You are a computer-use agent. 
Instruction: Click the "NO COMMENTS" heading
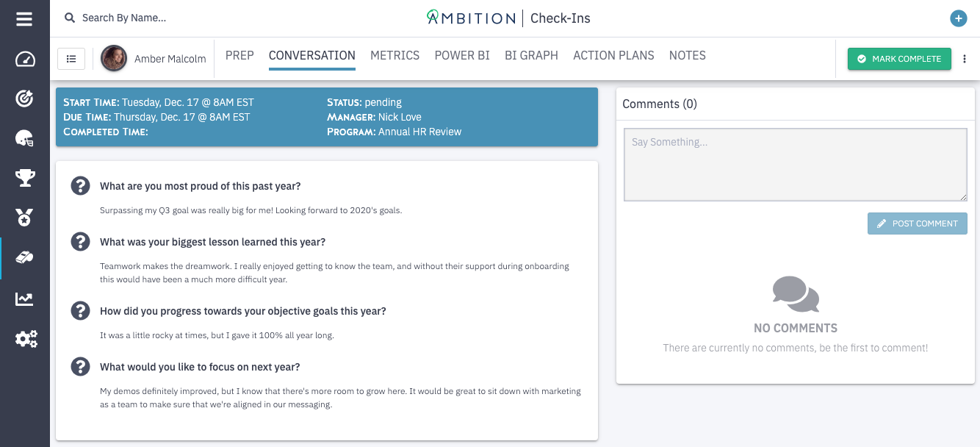click(796, 328)
